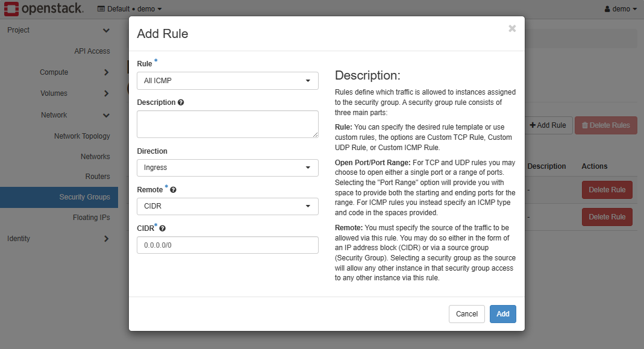Open the Rule dropdown showing All ICMP
Image resolution: width=644 pixels, height=349 pixels.
point(227,81)
